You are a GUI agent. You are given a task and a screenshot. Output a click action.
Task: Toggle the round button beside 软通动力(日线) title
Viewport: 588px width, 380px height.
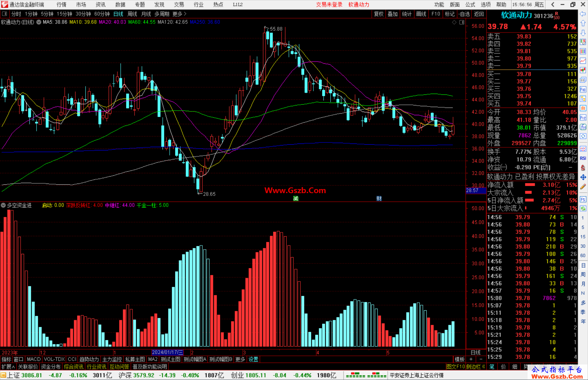tap(39, 22)
